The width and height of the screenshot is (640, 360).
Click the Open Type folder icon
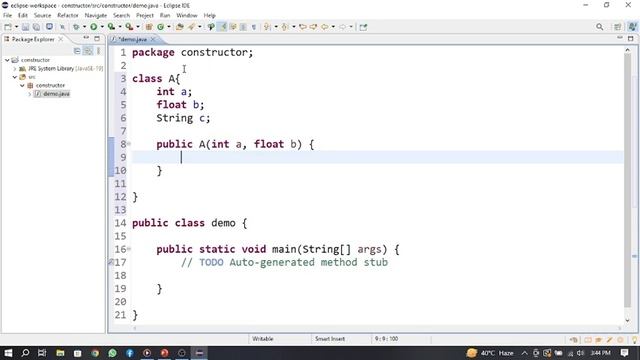click(180, 27)
